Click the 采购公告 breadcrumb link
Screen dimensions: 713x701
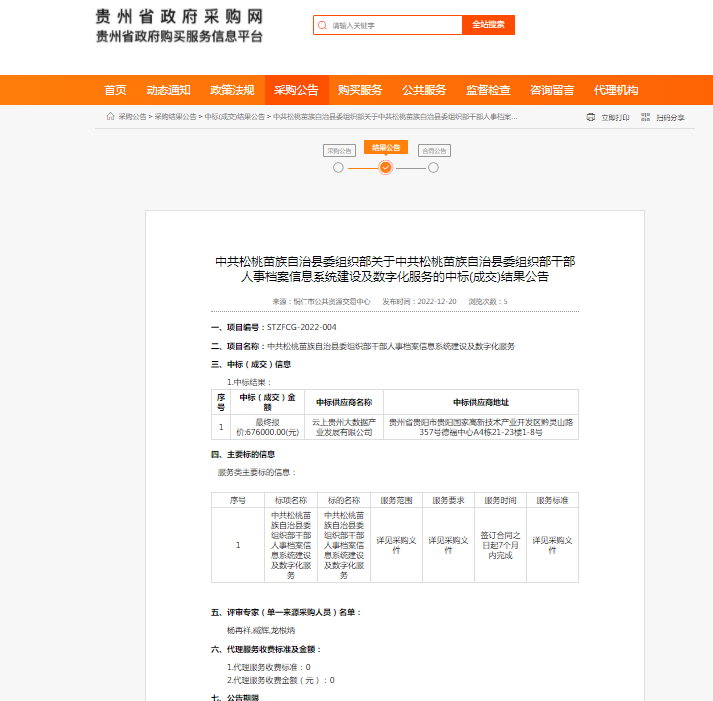tap(132, 117)
